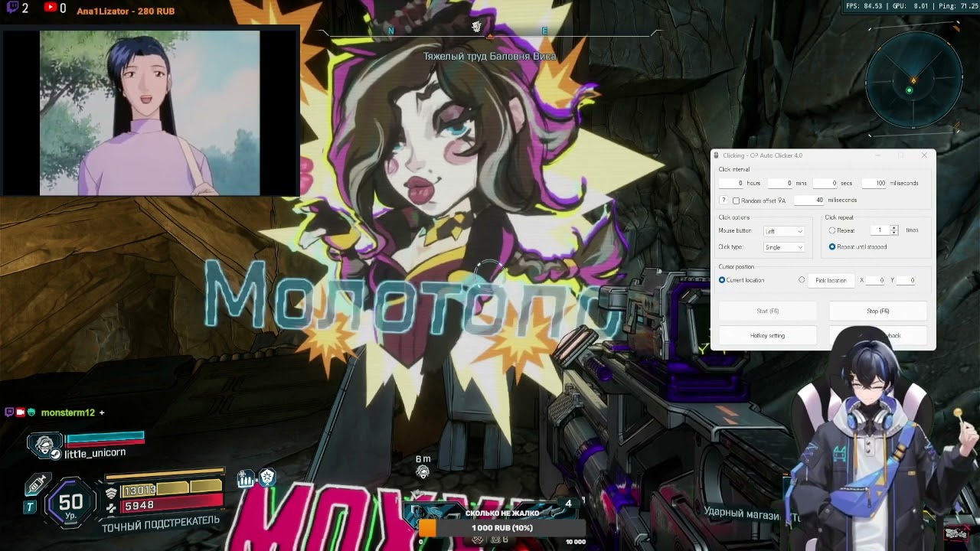Select Repeat until stopped radio button

click(832, 247)
